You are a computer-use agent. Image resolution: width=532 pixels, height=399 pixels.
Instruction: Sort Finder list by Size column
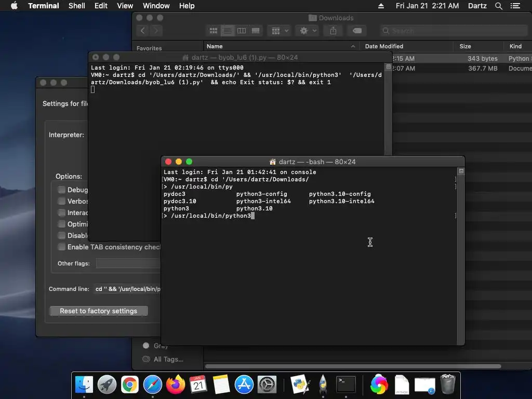point(478,46)
